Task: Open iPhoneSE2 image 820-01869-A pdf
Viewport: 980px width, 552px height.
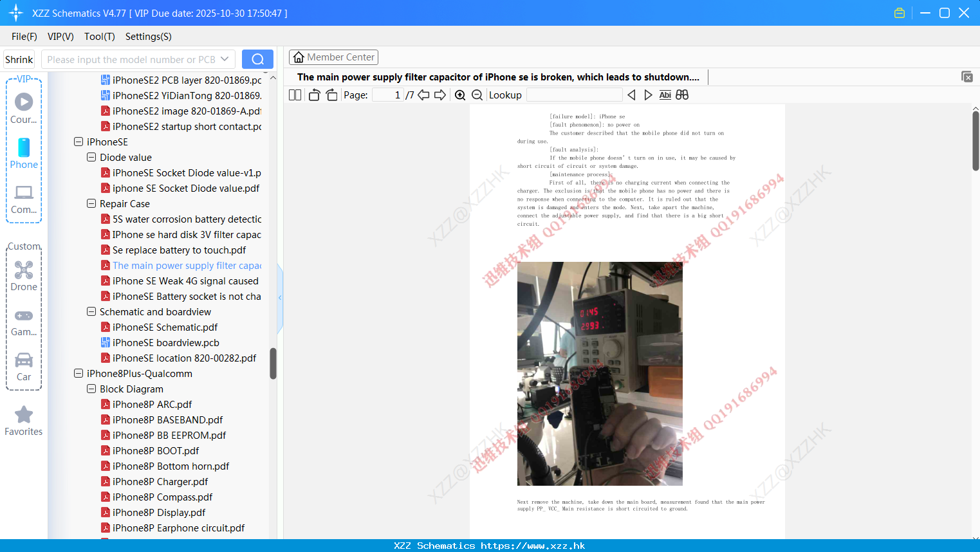Action: (x=181, y=111)
